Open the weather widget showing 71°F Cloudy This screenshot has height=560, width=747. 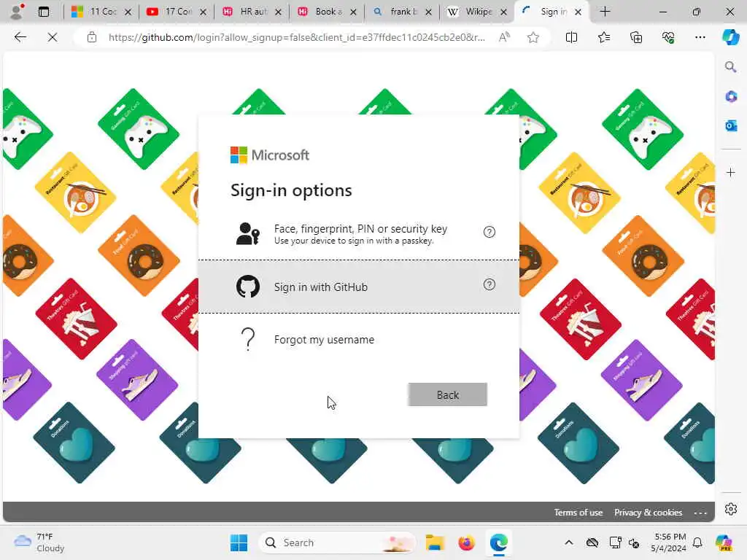coord(39,542)
